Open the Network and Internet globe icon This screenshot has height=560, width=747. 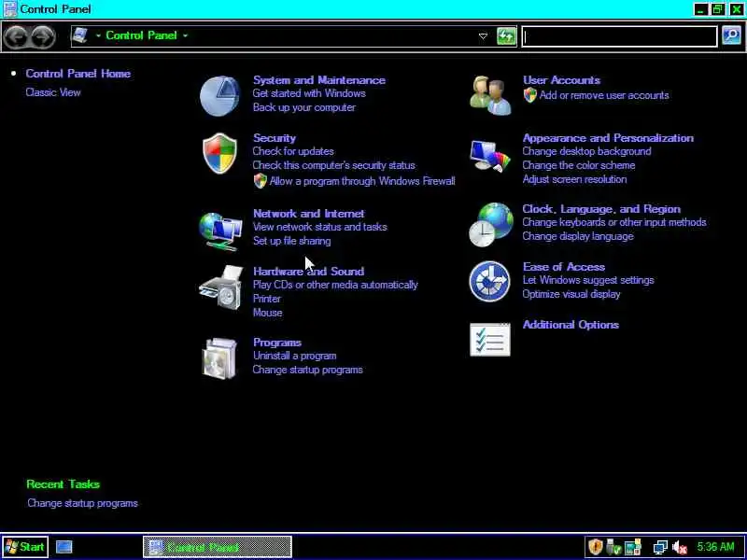point(220,231)
